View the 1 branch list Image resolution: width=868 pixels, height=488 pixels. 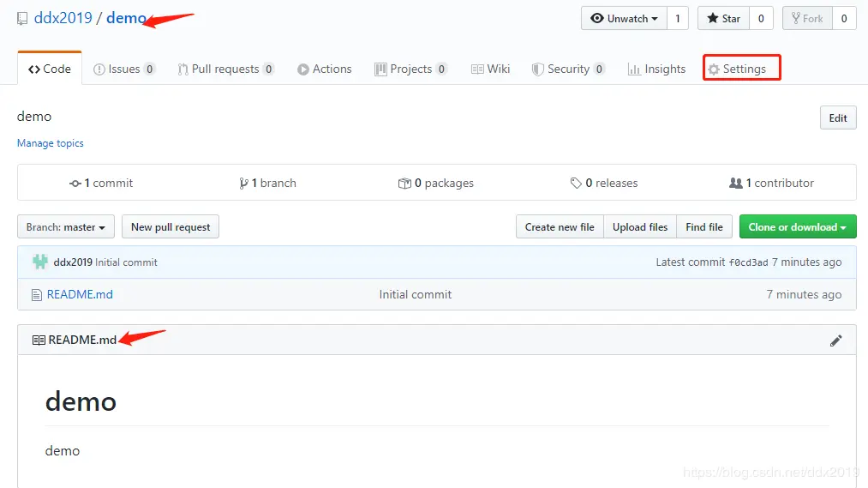(x=267, y=183)
